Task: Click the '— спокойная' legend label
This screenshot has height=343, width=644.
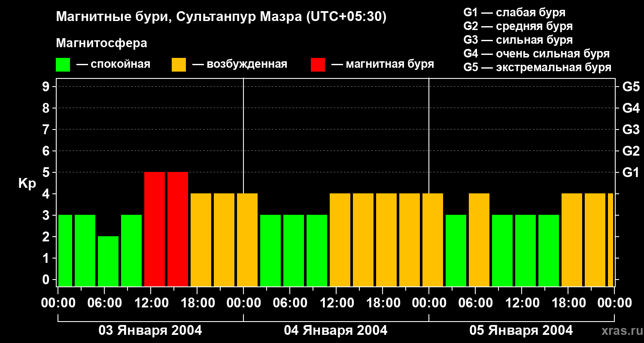Action: [x=113, y=64]
